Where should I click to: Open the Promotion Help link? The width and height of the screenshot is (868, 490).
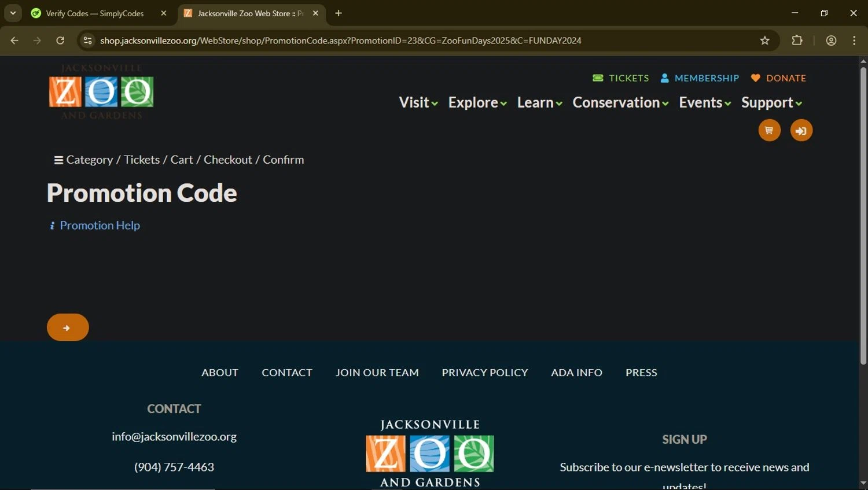(94, 225)
